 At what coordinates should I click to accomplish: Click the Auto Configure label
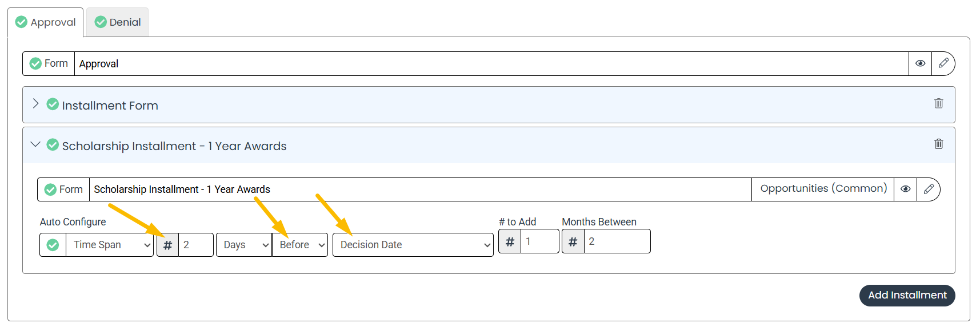[x=73, y=222]
